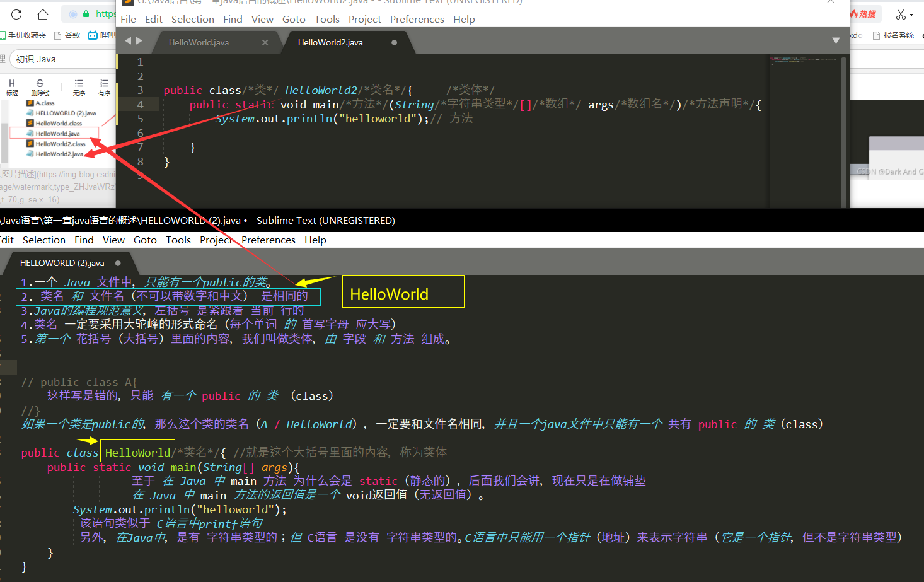The height and width of the screenshot is (582, 924).
Task: Open Help menu in lower Sublime window
Action: [x=315, y=240]
